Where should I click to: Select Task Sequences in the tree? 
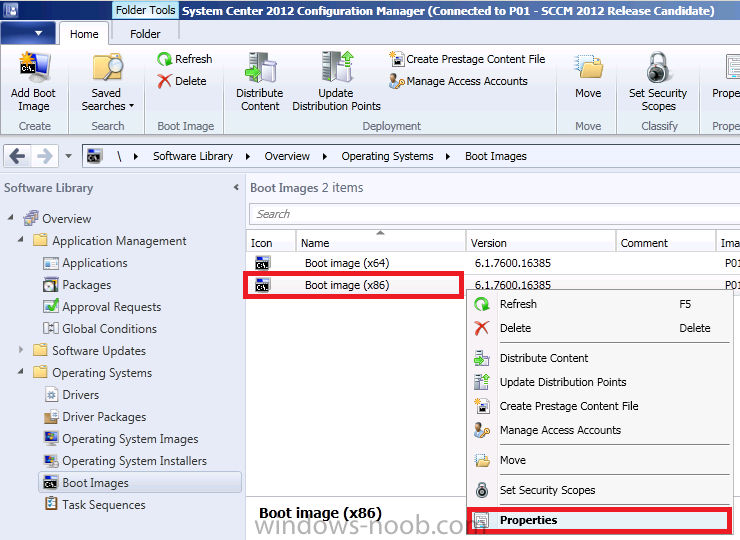point(95,505)
